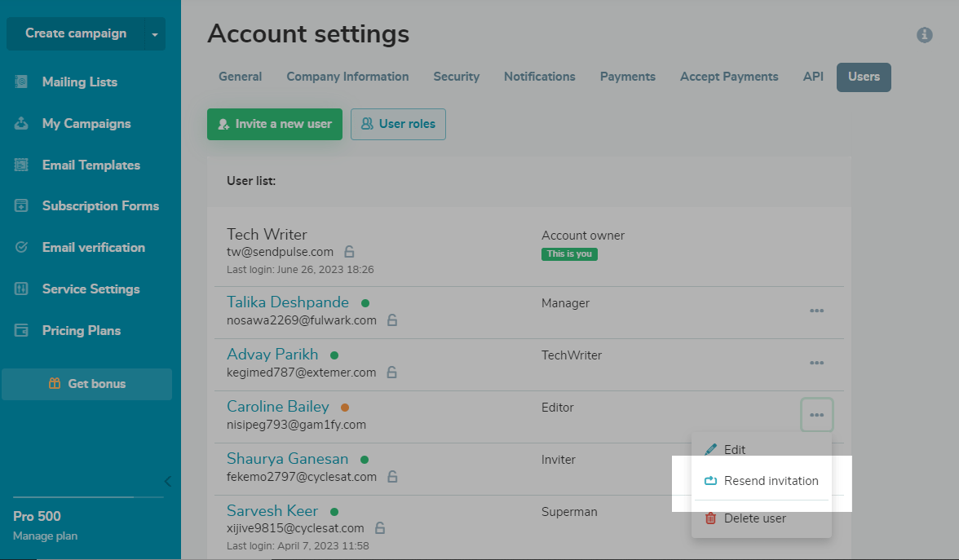The image size is (959, 560).
Task: Click the info icon beside Account settings
Action: pos(924,35)
